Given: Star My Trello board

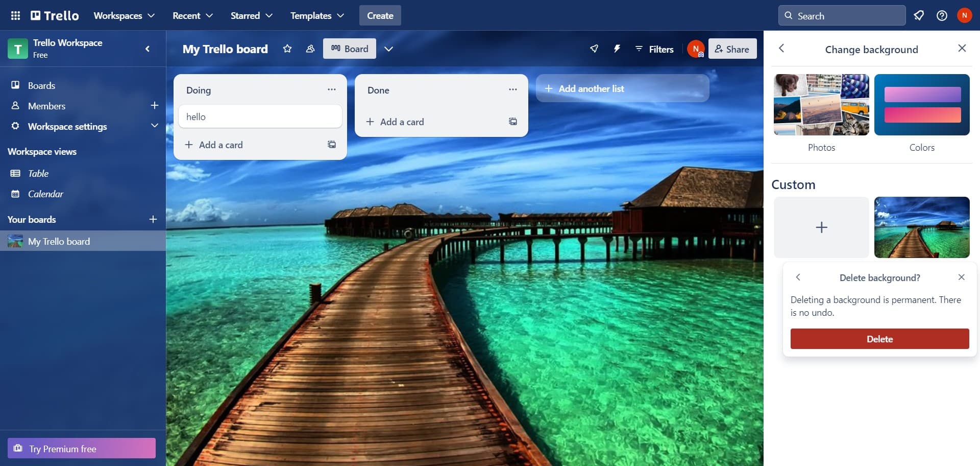Looking at the screenshot, I should (287, 49).
